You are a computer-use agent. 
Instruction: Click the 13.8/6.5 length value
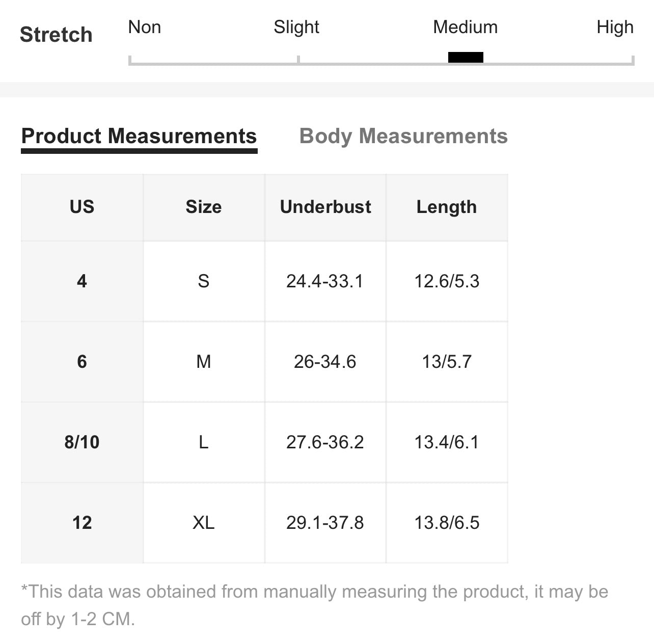point(447,523)
